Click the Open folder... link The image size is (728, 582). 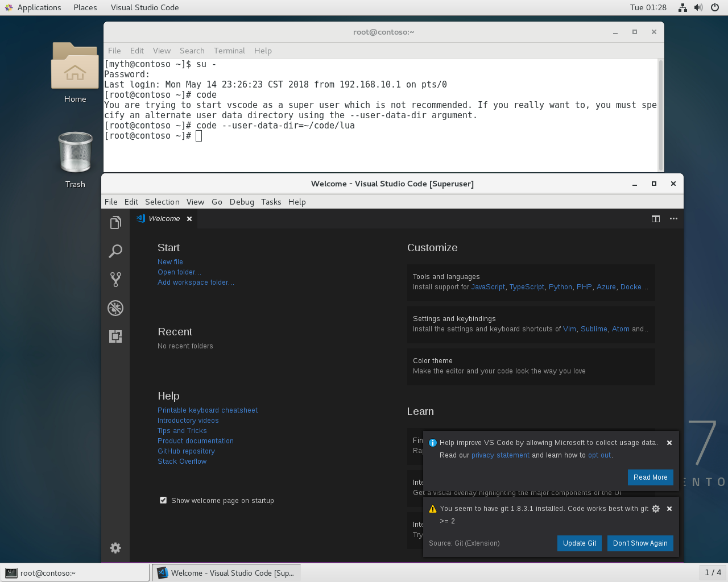click(179, 272)
